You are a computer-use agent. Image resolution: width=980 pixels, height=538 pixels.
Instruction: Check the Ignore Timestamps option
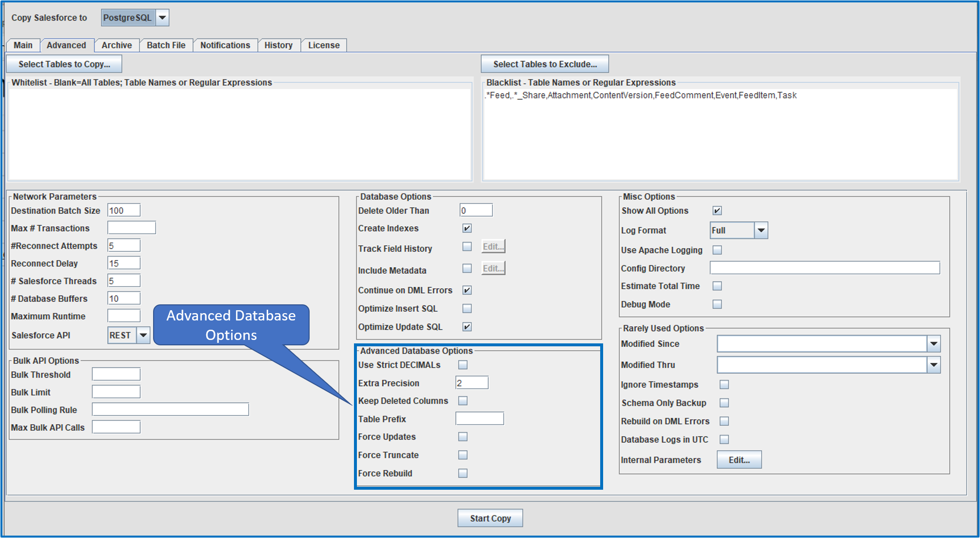[x=725, y=384]
